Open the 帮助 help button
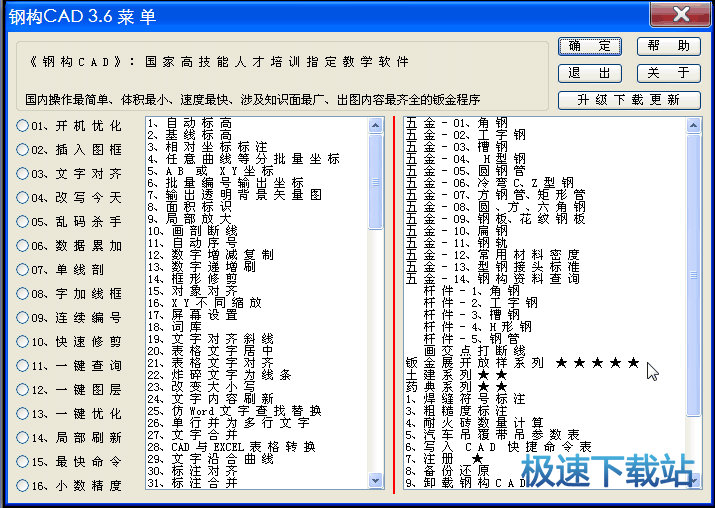Viewport: 715px width, 508px height. click(668, 46)
